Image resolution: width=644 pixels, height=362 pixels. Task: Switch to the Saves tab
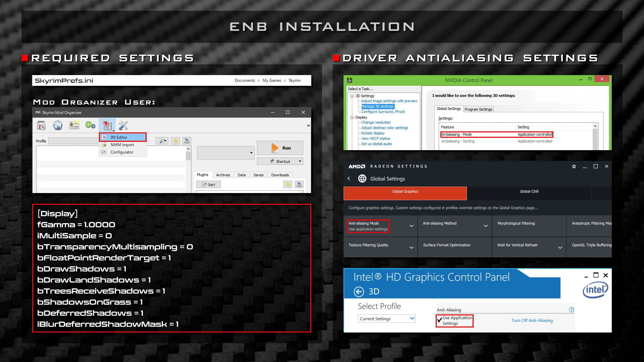(259, 175)
